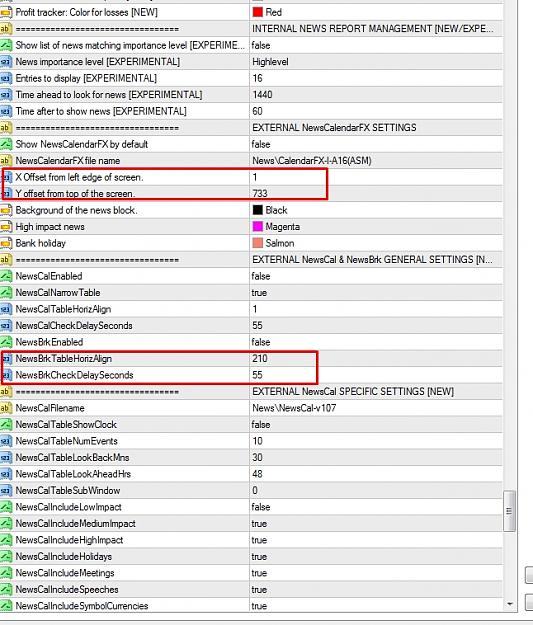The width and height of the screenshot is (533, 625).
Task: Click the X Offset value 1
Action: (x=255, y=177)
